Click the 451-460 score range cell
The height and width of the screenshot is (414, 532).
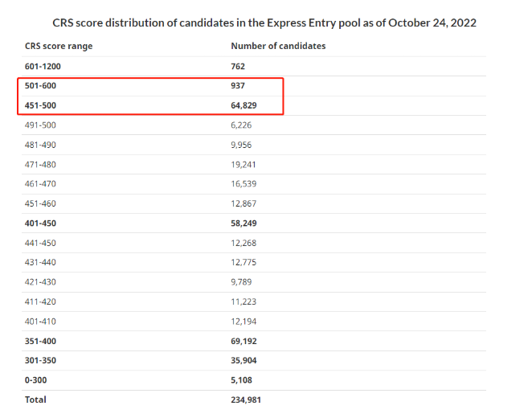pos(40,203)
